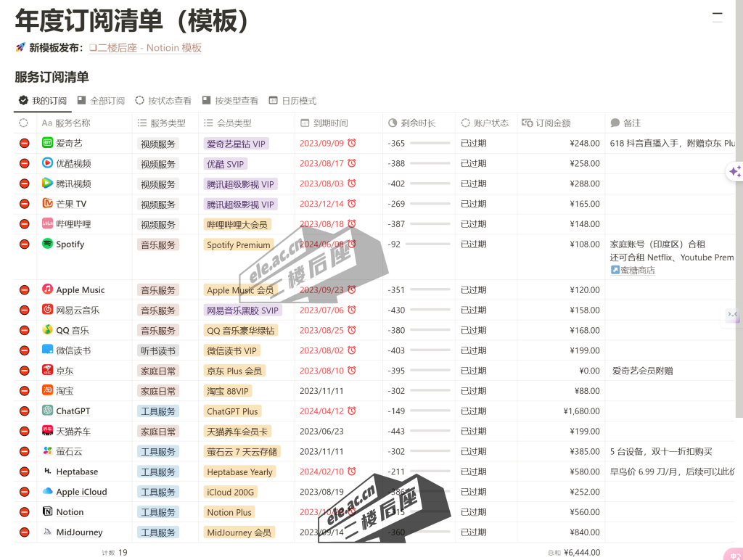The height and width of the screenshot is (560, 743).
Task: Click the Notion row icon
Action: coord(47,511)
